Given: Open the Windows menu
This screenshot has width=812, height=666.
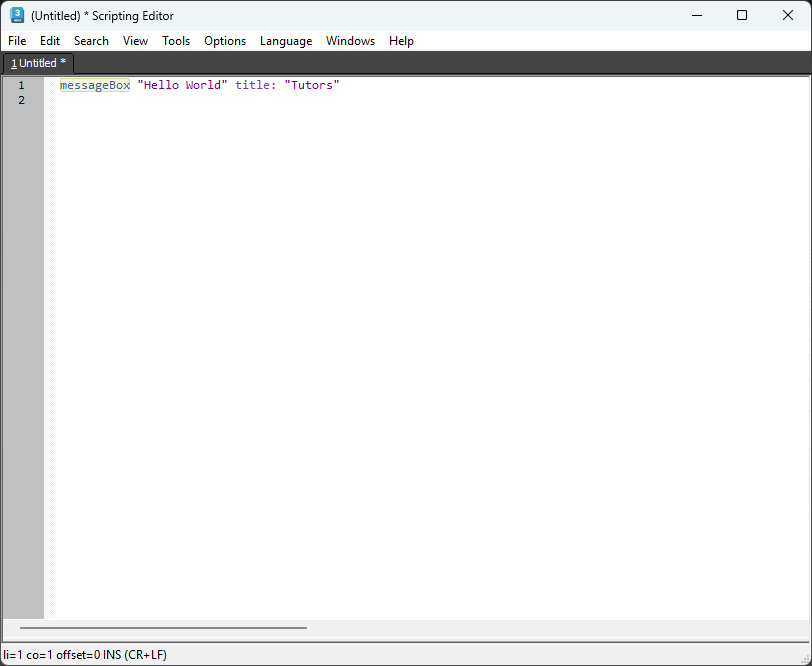Looking at the screenshot, I should pos(350,41).
